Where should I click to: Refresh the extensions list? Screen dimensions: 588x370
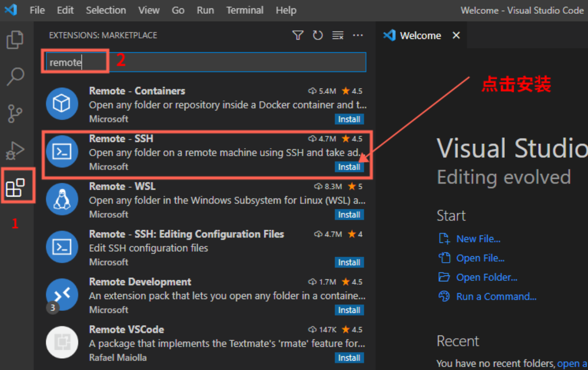coord(318,35)
